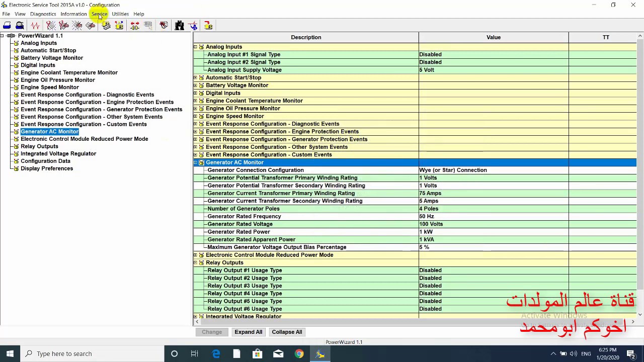Open the Mail app from the taskbar
The width and height of the screenshot is (644, 362).
click(x=278, y=354)
